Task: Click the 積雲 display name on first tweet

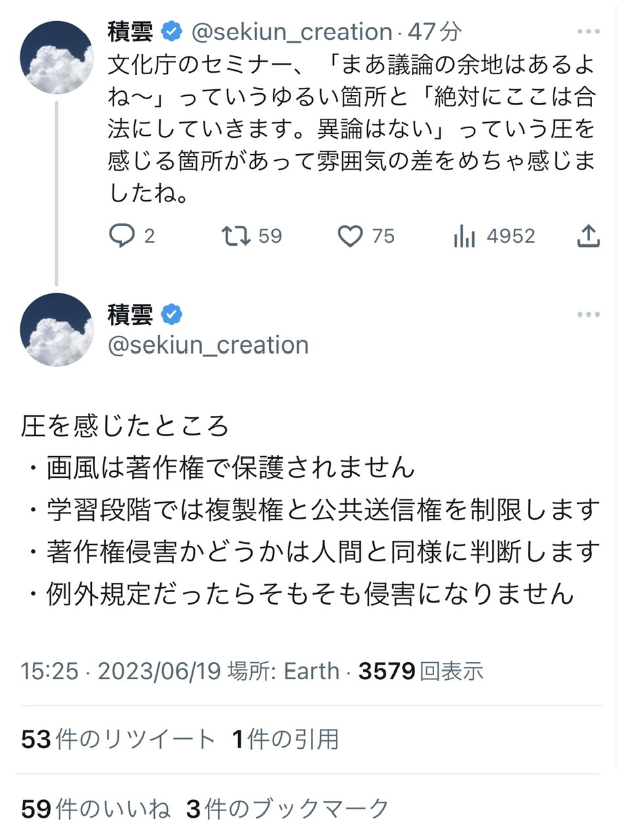Action: click(131, 31)
